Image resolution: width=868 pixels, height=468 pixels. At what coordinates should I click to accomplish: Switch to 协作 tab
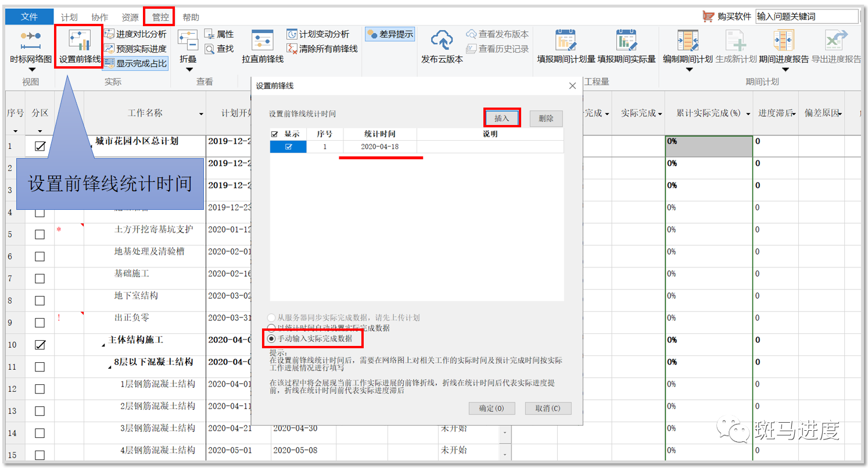100,17
